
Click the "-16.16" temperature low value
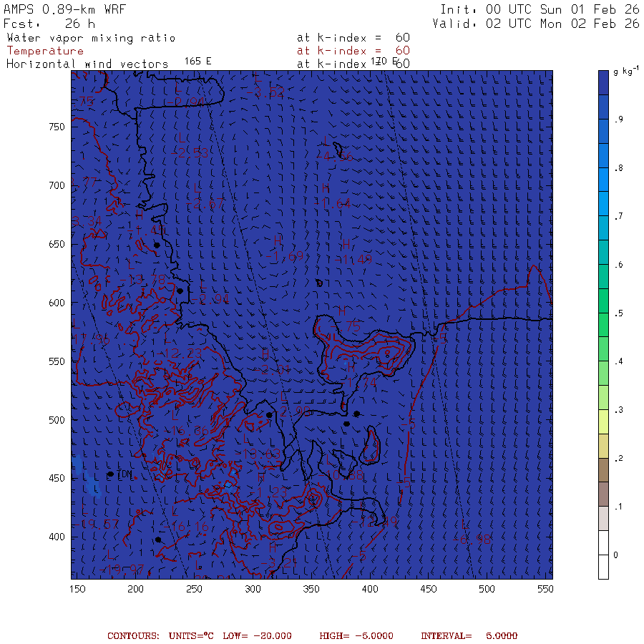click(185, 527)
